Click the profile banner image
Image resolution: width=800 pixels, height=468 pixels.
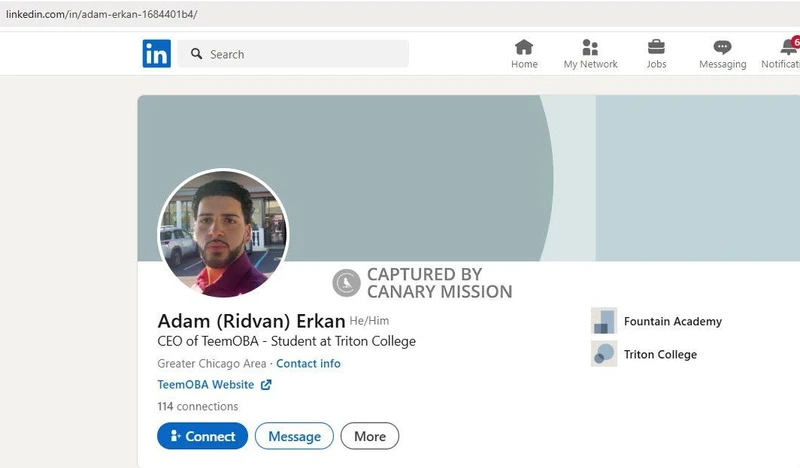[x=468, y=178]
